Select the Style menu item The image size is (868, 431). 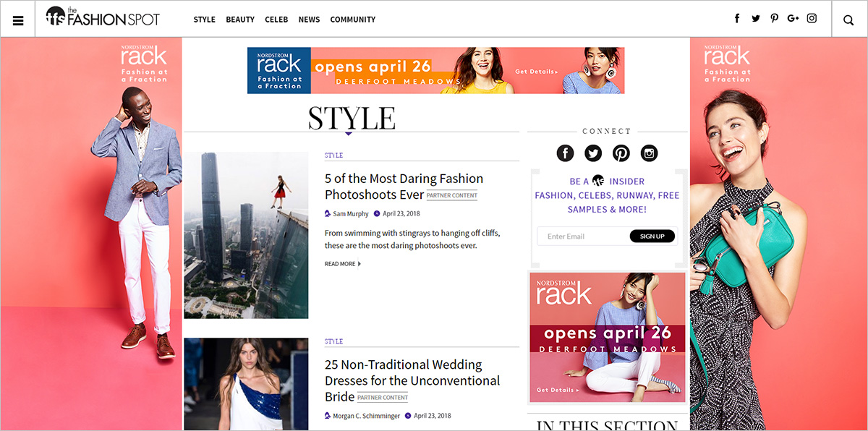204,20
